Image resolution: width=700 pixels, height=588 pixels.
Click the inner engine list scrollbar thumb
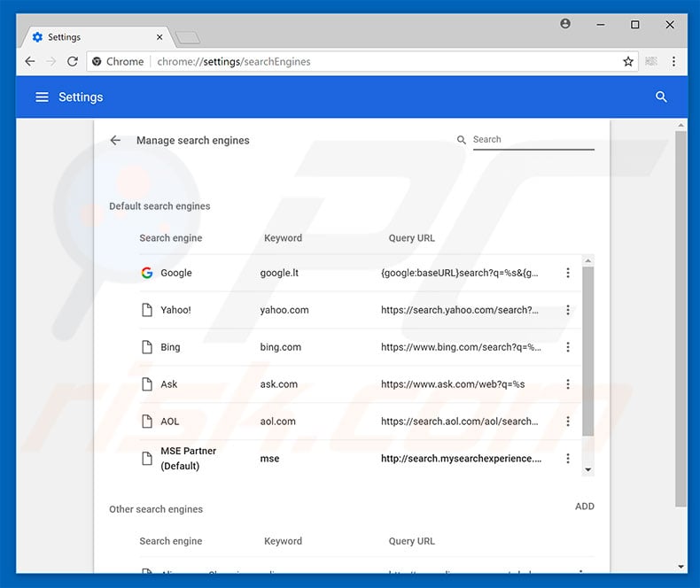(588, 351)
